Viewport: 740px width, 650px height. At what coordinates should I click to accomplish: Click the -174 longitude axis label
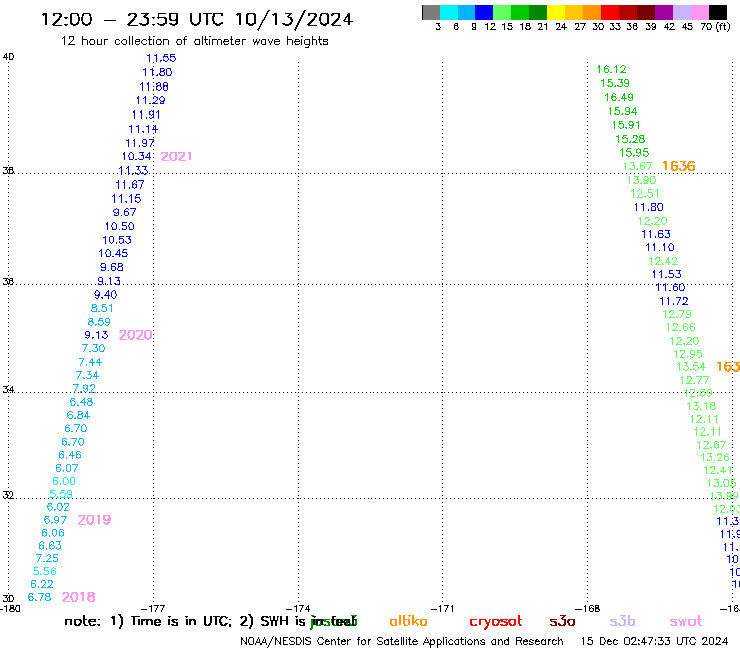tap(298, 608)
